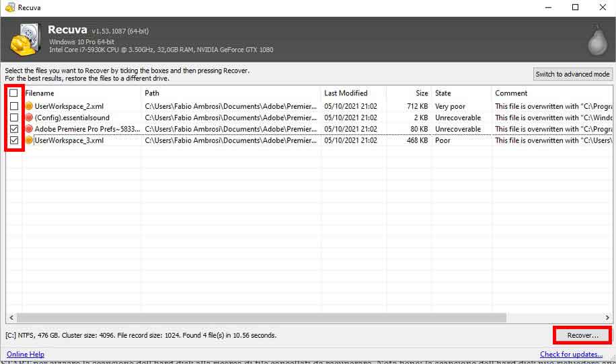Screen dimensions: 616x364
Task: Click the red status icon of Adobe Premiere Pro Prefs
Action: point(29,129)
